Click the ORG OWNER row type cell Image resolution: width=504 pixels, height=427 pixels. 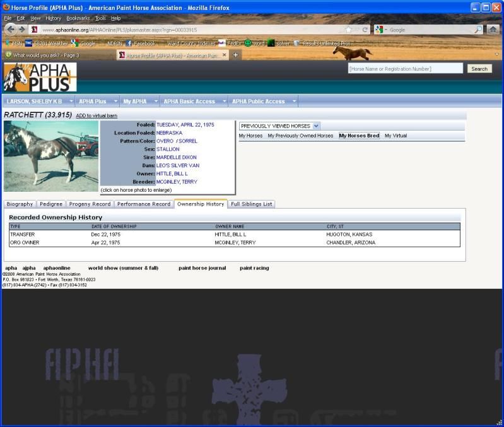pos(25,243)
